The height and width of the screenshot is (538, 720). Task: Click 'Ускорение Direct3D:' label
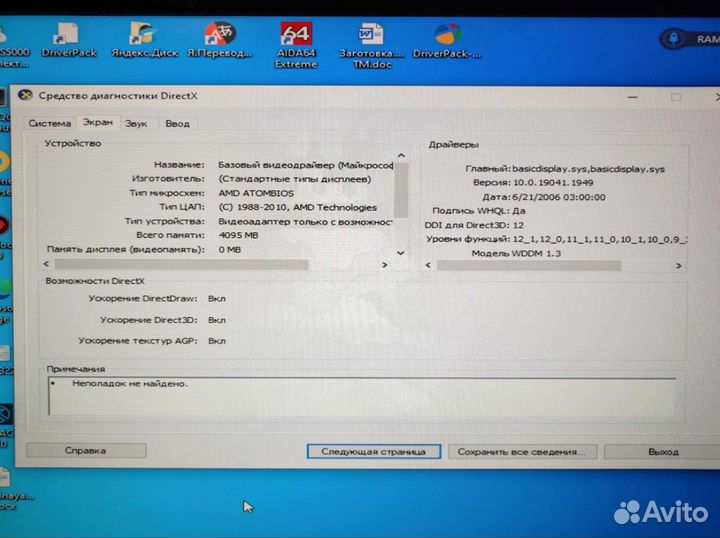pos(149,320)
